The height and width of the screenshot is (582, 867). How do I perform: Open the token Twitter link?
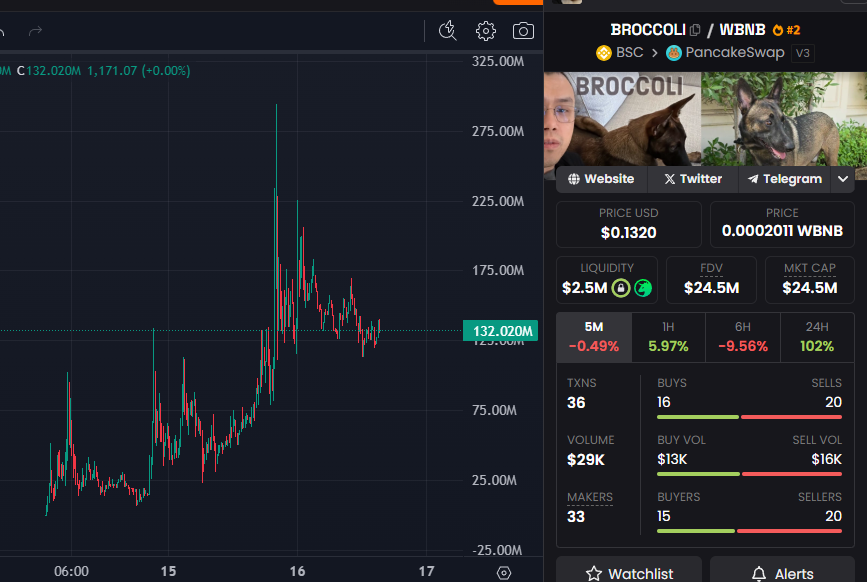click(693, 179)
